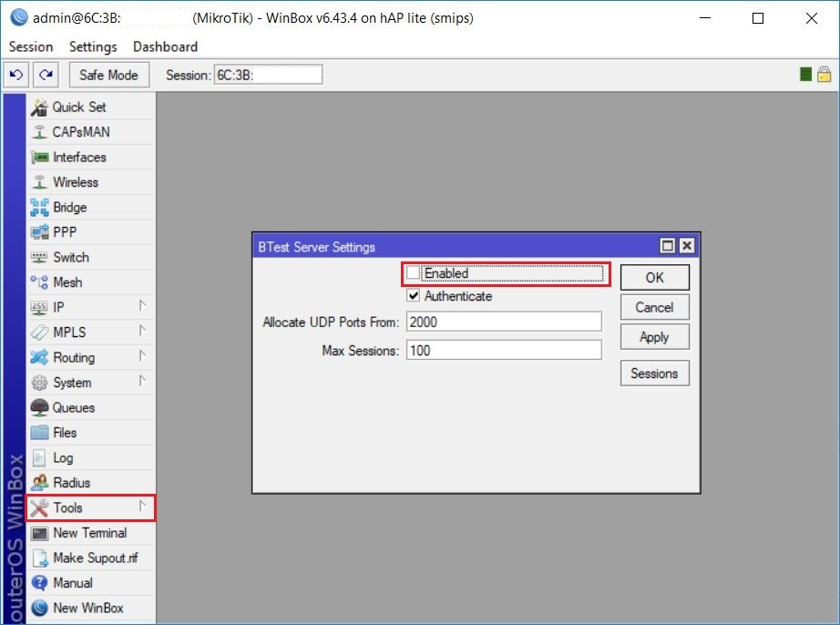The width and height of the screenshot is (840, 625).
Task: Expand the System submenu
Action: coord(90,383)
